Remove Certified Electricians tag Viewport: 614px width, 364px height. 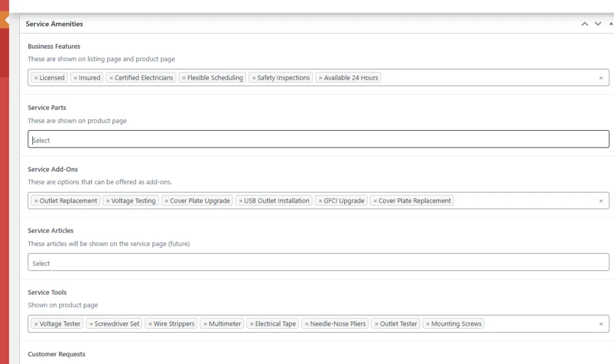point(111,78)
